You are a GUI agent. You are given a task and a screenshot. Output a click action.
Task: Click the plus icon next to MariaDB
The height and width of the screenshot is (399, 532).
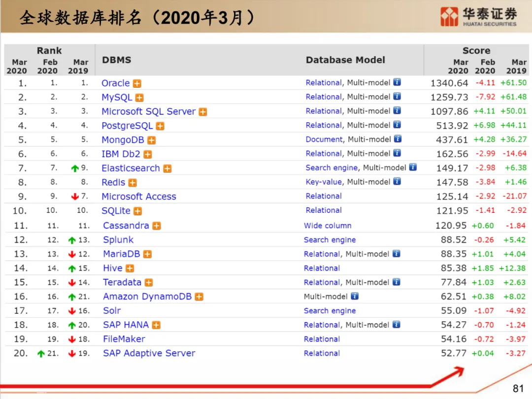(x=147, y=254)
